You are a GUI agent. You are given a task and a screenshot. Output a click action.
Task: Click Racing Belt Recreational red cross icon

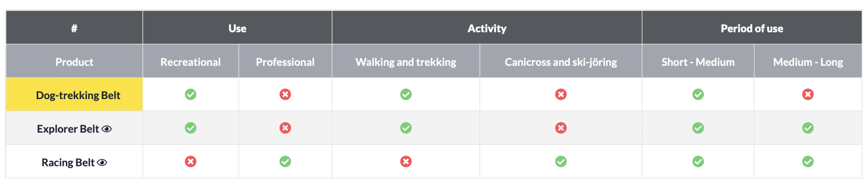click(x=191, y=161)
